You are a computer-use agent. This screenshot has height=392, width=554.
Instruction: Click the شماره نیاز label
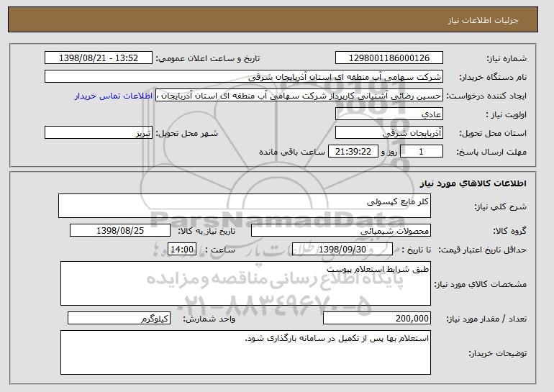pos(507,58)
